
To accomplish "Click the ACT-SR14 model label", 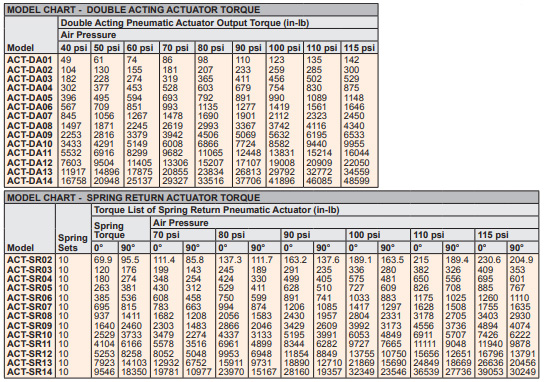I will click(x=29, y=372).
